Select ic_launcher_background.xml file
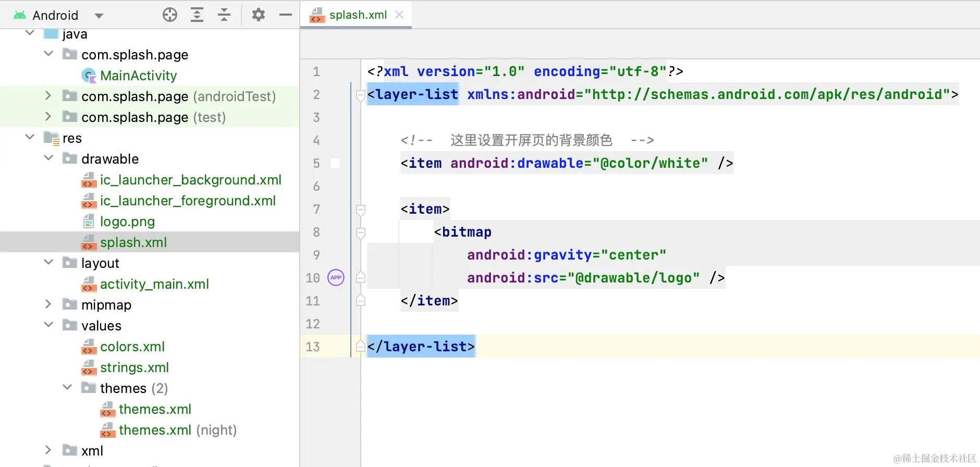980x467 pixels. (191, 180)
